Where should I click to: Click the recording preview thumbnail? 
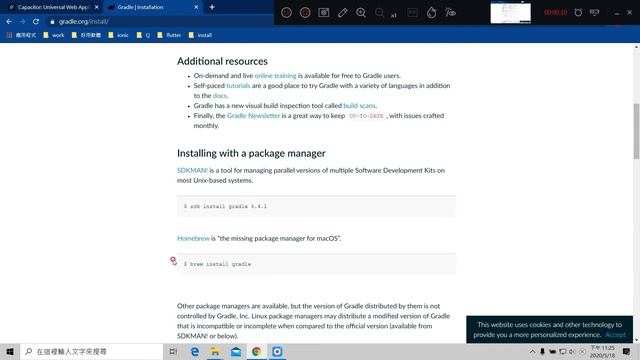pyautogui.click(x=510, y=12)
